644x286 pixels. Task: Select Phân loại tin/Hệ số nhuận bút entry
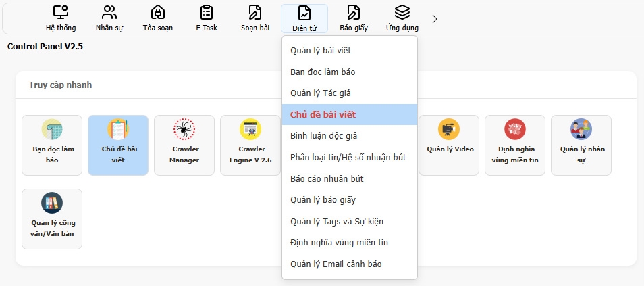point(350,157)
